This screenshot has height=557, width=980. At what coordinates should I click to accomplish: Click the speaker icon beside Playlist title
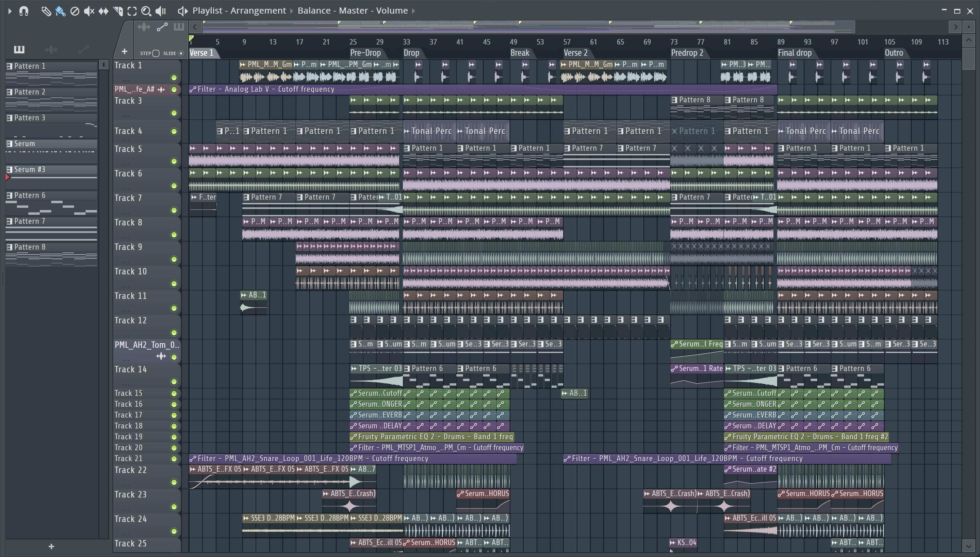coord(183,11)
